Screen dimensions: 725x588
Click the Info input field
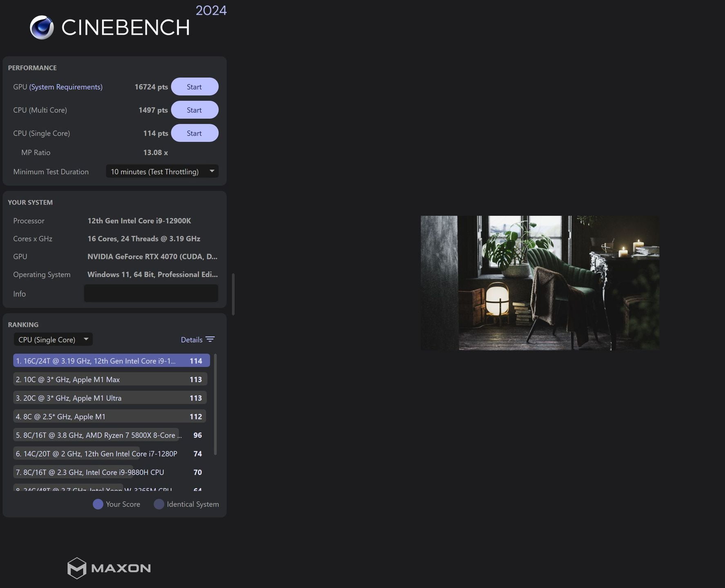point(151,294)
